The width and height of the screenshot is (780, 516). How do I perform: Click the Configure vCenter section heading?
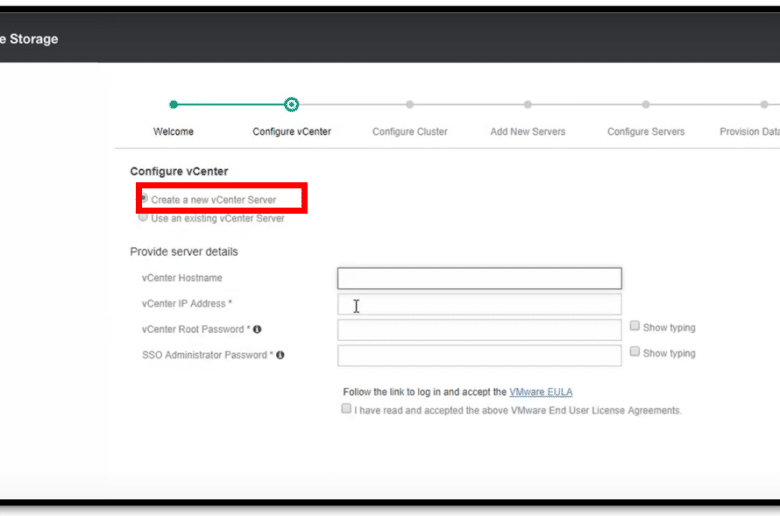pos(179,171)
